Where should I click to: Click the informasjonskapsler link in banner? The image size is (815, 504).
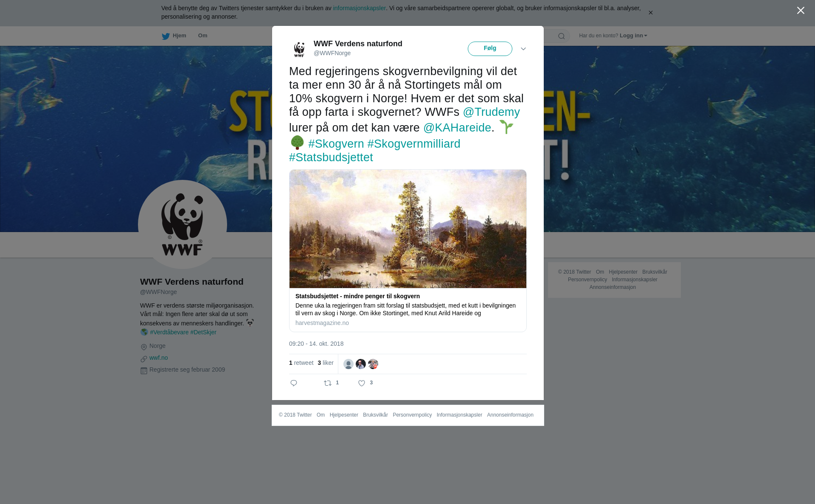[x=359, y=8]
